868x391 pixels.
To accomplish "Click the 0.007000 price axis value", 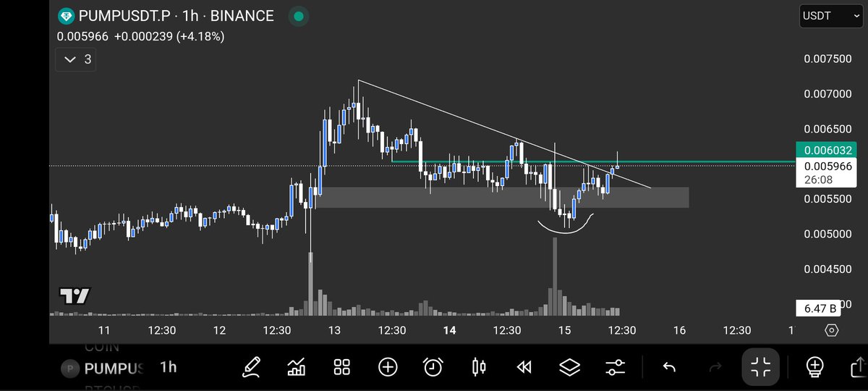I will (827, 94).
